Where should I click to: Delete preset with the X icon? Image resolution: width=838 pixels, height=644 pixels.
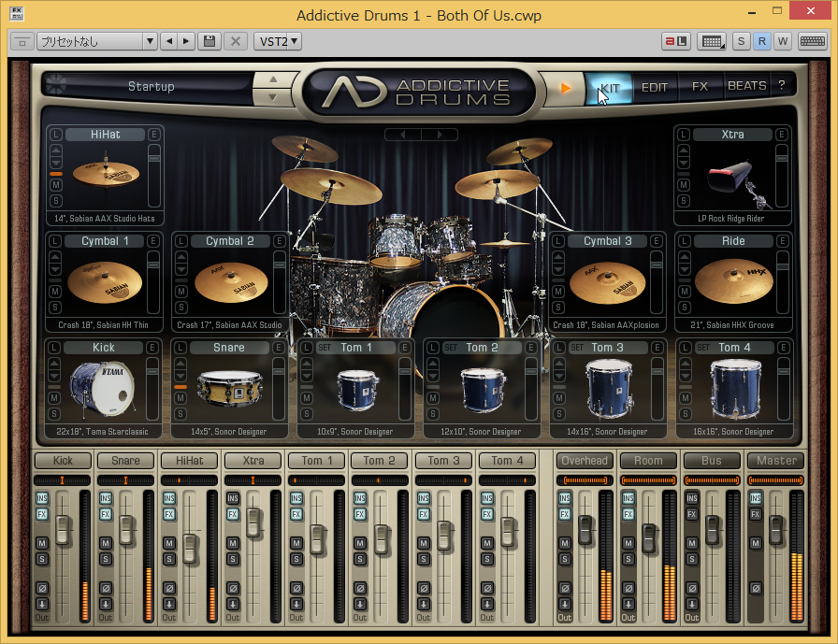click(235, 41)
